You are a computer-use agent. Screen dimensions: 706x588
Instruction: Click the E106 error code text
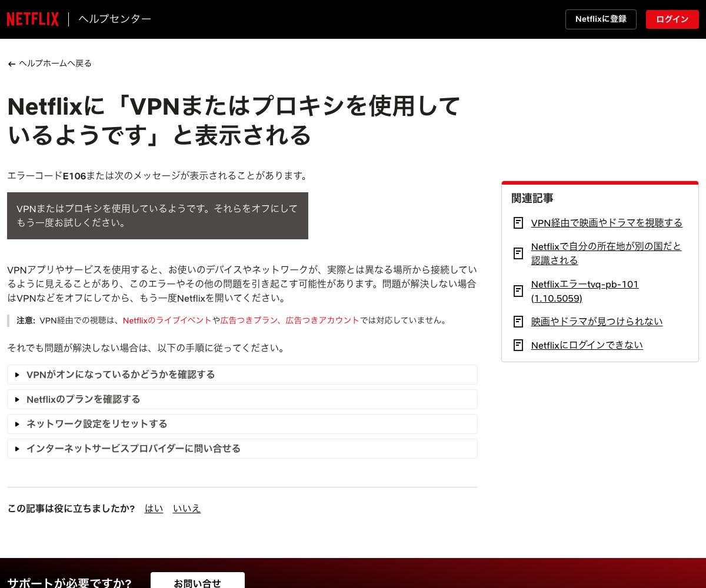(x=75, y=176)
